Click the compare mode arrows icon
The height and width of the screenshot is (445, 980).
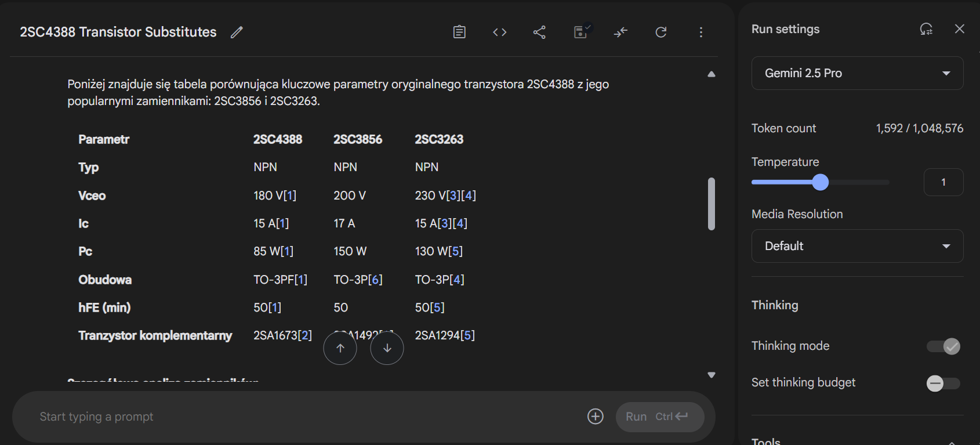[620, 32]
